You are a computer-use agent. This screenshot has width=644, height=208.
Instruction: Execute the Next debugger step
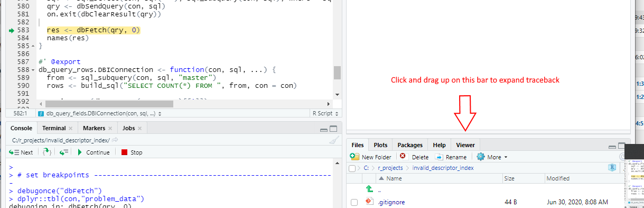point(21,152)
